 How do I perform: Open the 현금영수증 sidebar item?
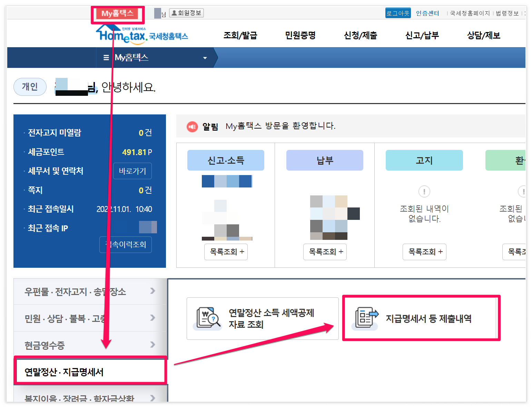(90, 345)
